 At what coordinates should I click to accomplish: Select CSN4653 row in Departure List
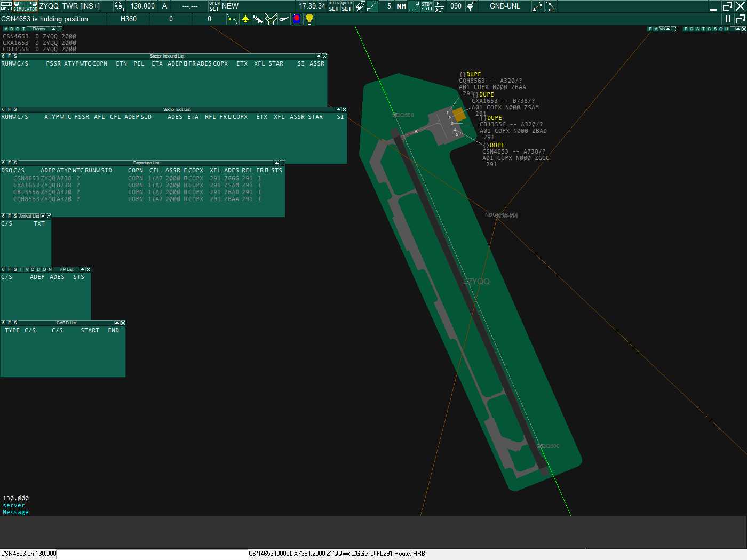click(27, 179)
